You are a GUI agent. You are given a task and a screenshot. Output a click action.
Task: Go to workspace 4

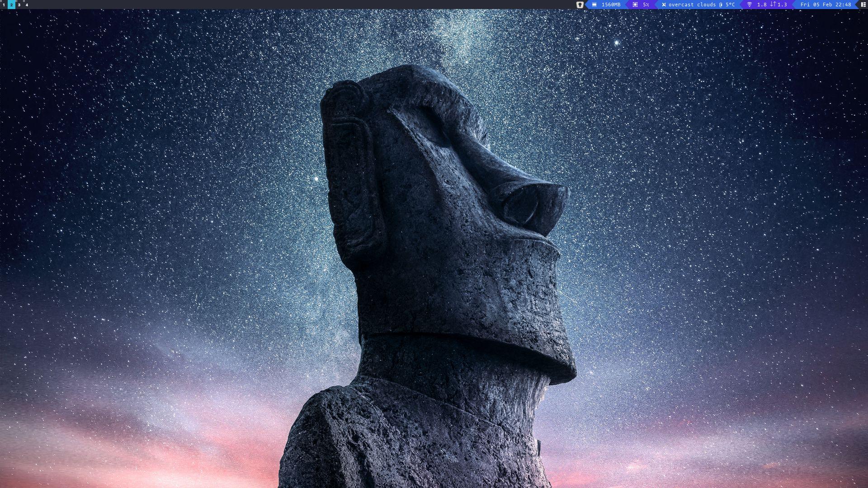pyautogui.click(x=27, y=5)
